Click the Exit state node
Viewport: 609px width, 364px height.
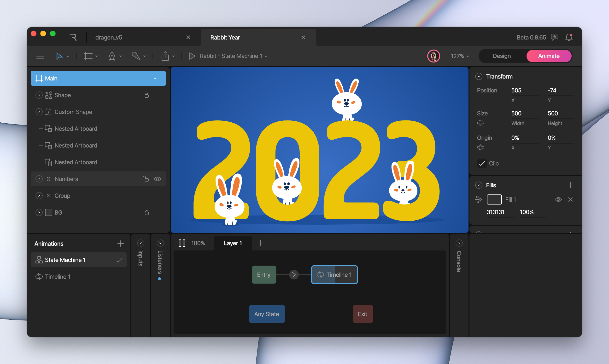click(x=363, y=314)
